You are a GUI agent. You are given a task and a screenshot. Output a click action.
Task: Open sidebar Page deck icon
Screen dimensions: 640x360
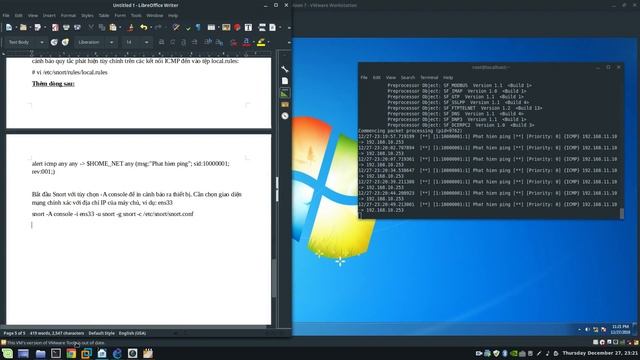tap(285, 81)
